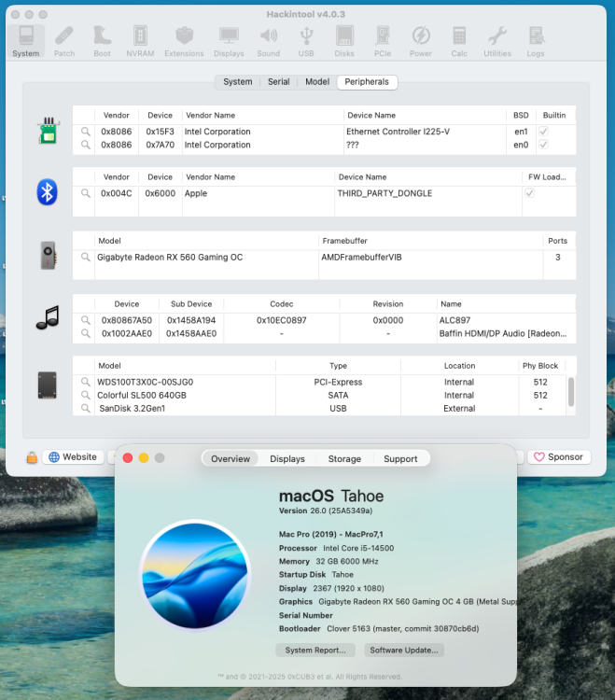This screenshot has height=700, width=615.
Task: Select Overview tab in About window
Action: click(231, 458)
